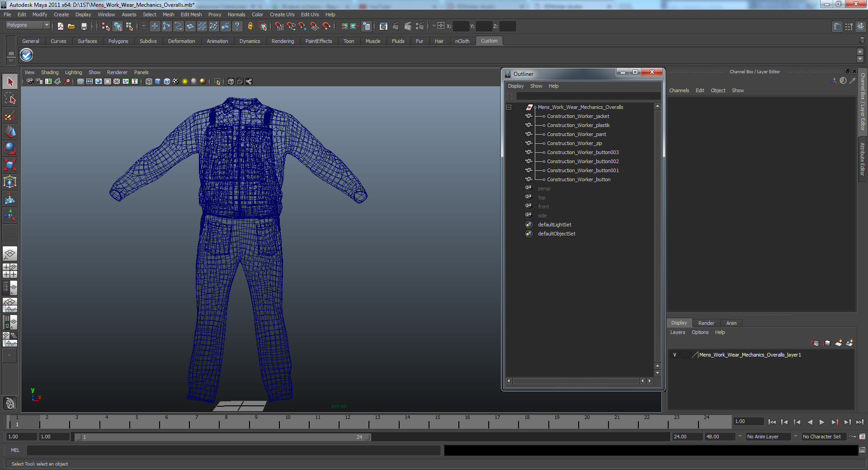Activate the Paint Selection tool

tap(10, 116)
